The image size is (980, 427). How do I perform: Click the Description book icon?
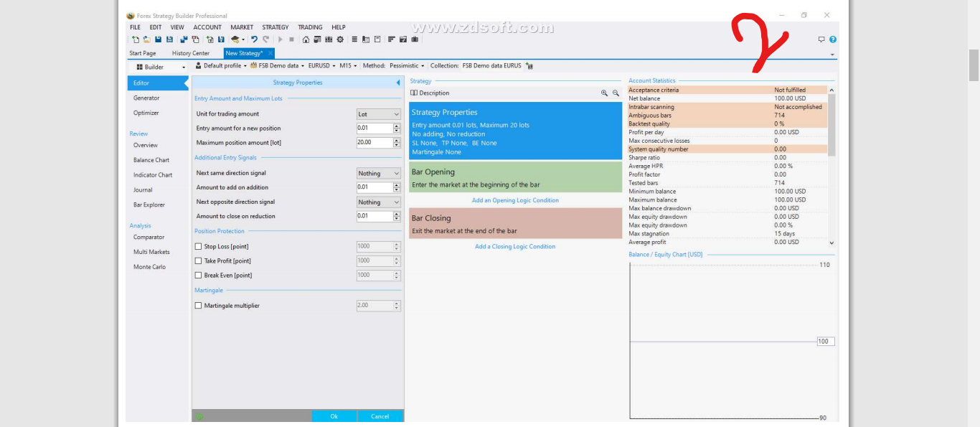point(414,93)
